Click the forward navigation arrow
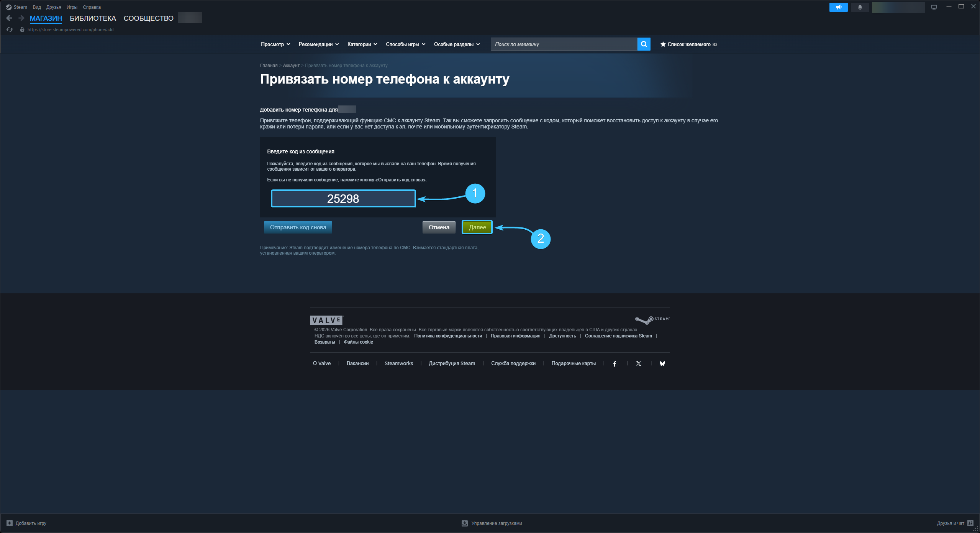Screen dimensions: 980x533 click(x=21, y=18)
